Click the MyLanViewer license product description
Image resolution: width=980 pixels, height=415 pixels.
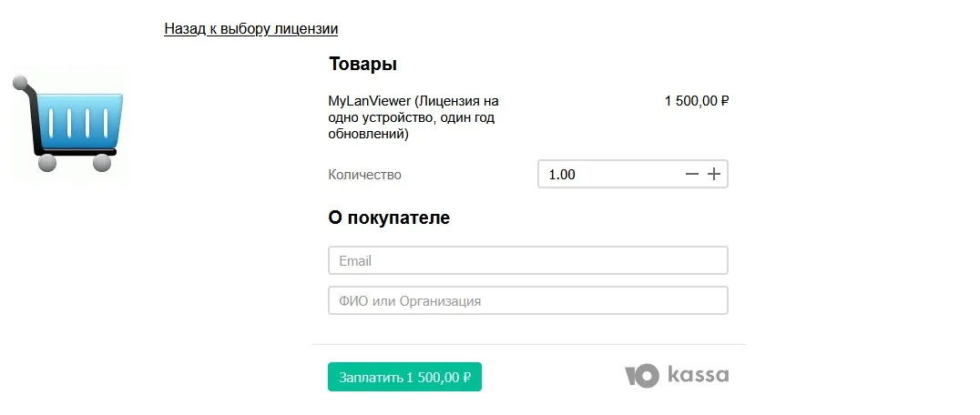413,117
